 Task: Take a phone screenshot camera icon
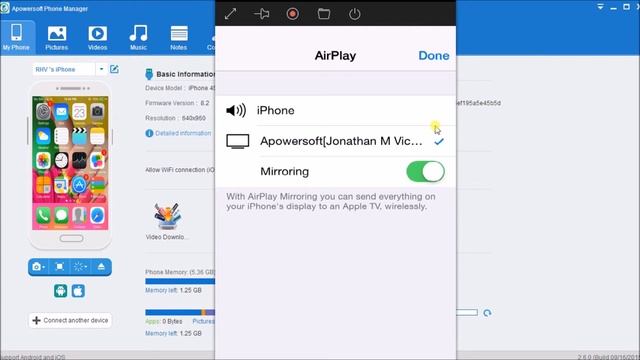[38, 267]
